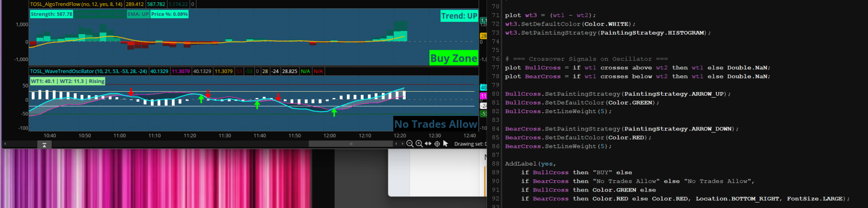Click TOSL_AlgoTrendFlow study title
Screen dimensions: 868x208
[x=76, y=4]
